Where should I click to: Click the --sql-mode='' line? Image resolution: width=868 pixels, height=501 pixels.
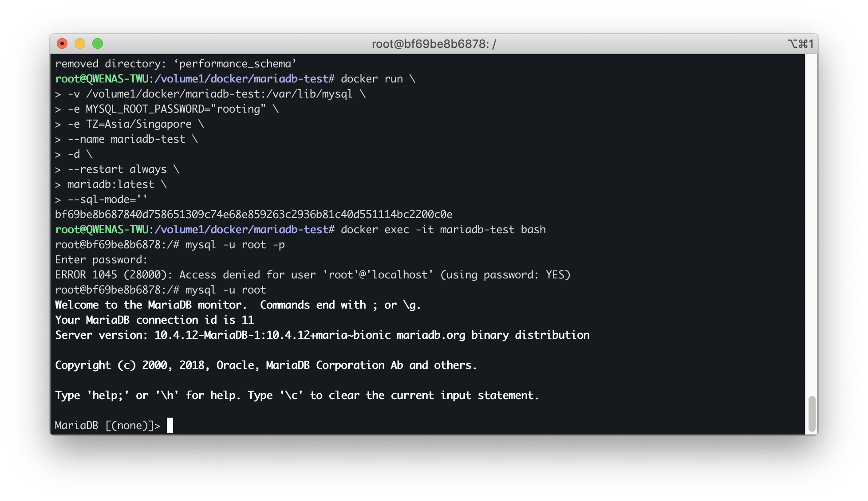[101, 200]
